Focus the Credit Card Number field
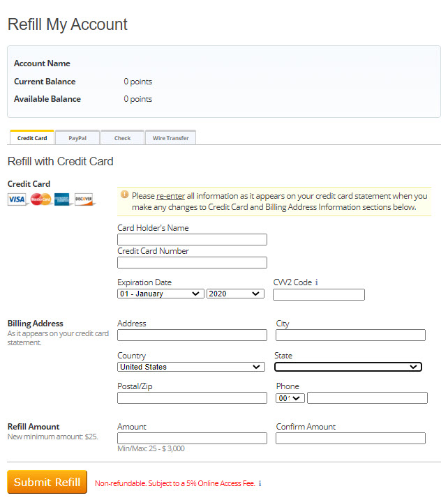 point(192,262)
